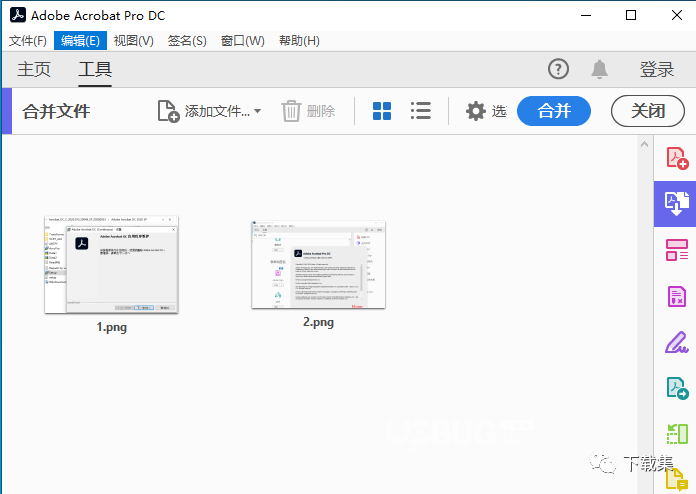Viewport: 696px width, 494px height.
Task: Open the options gear 选项
Action: click(x=486, y=111)
